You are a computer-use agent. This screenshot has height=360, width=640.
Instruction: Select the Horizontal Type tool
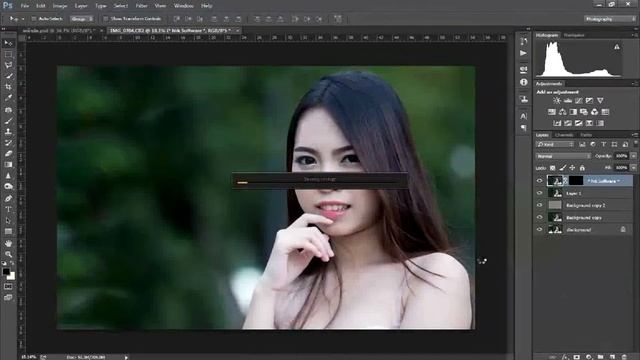pyautogui.click(x=8, y=209)
